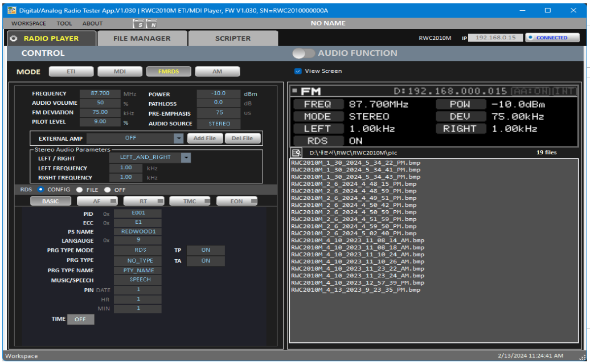The image size is (590, 364).
Task: Click the app logo in title bar
Action: (x=11, y=10)
